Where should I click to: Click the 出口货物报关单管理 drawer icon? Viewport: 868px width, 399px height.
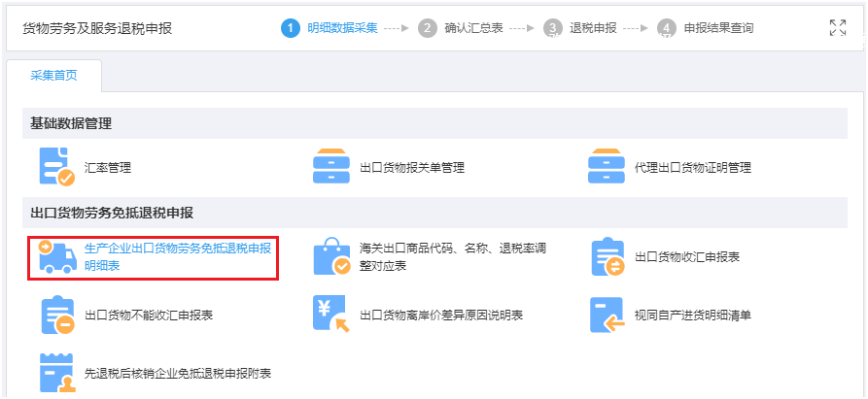330,166
